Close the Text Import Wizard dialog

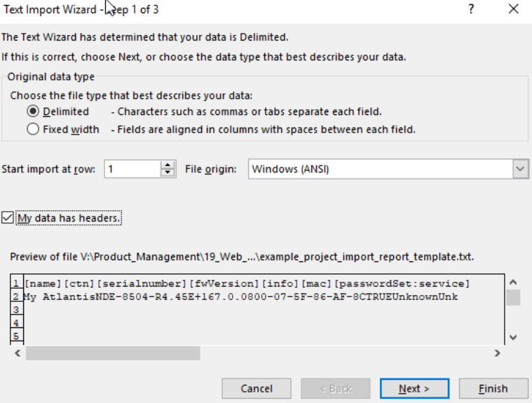tap(514, 9)
